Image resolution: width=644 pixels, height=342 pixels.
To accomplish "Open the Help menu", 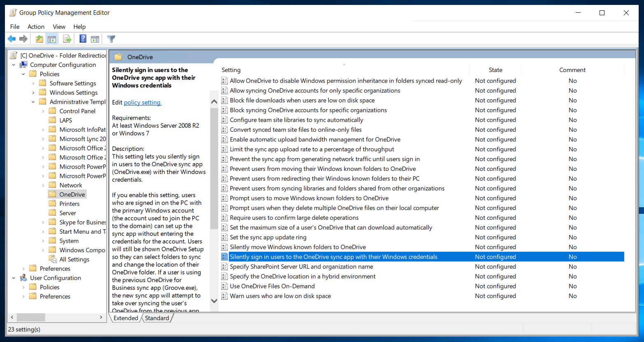I will pos(79,27).
